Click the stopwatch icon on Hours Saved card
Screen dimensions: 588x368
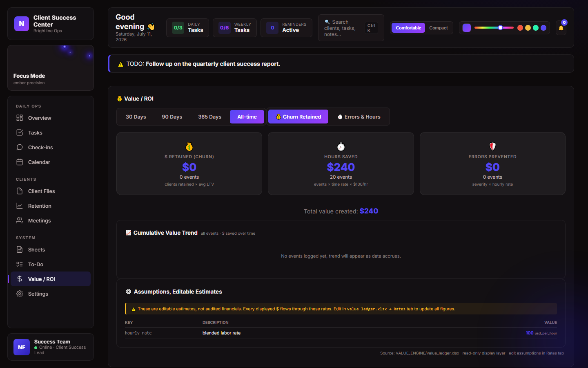point(341,146)
